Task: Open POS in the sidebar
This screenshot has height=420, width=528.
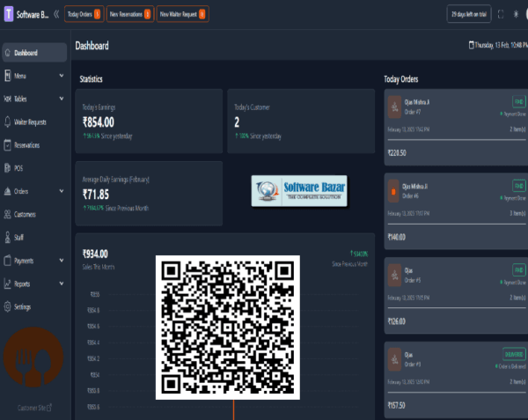Action: tap(34, 168)
